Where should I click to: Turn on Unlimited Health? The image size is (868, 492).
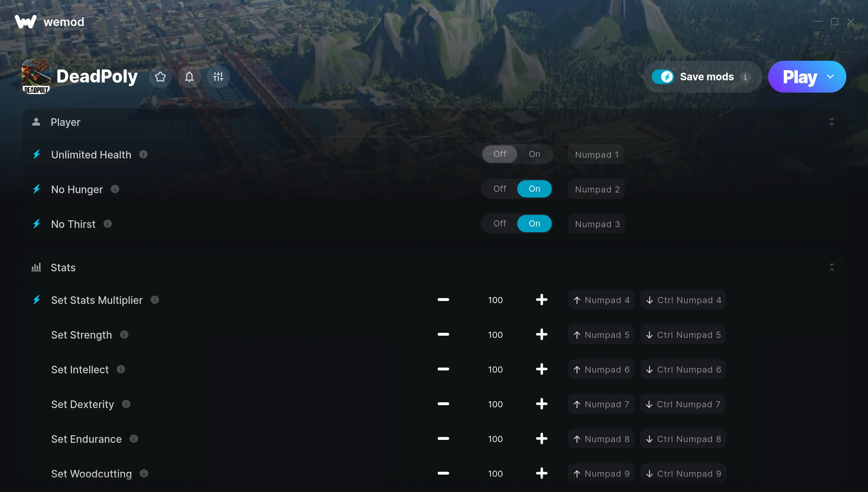point(534,154)
